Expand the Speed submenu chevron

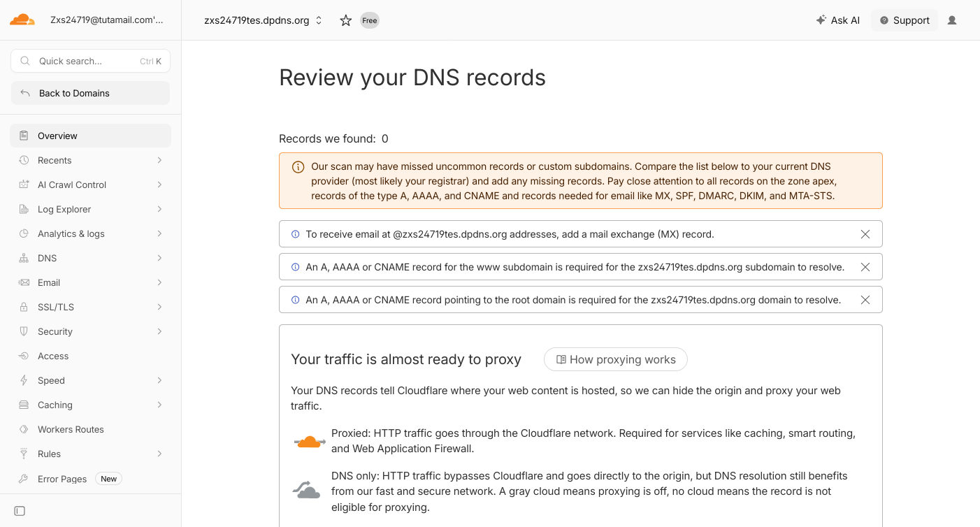pos(160,380)
